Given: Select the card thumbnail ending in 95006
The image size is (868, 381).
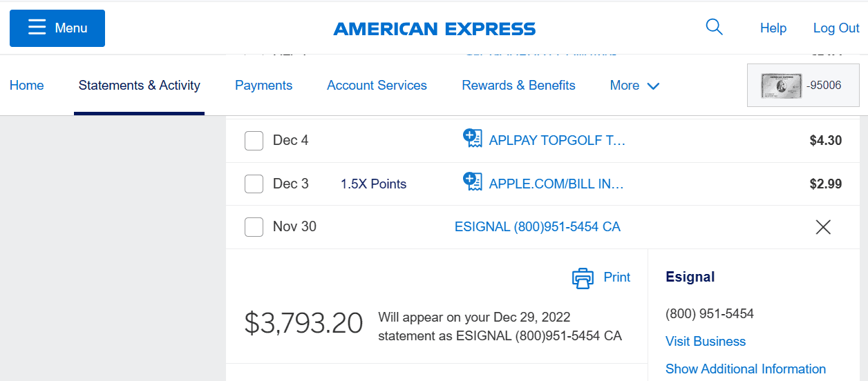Looking at the screenshot, I should pos(803,86).
